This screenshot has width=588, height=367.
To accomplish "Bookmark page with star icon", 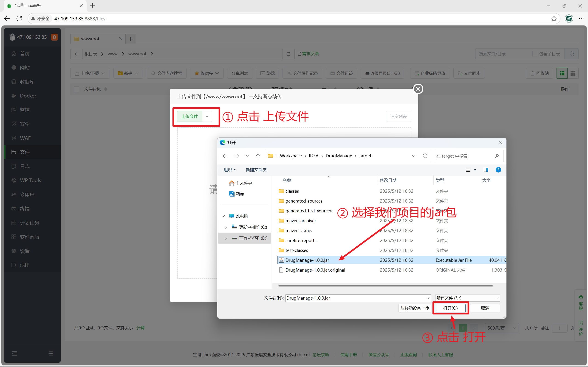I will (x=554, y=19).
